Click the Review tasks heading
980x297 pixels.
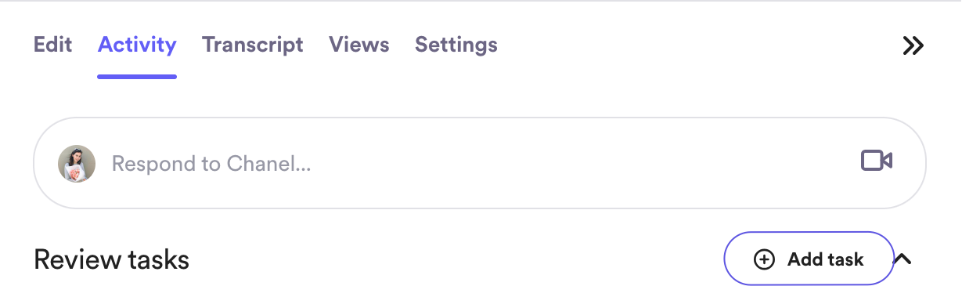pyautogui.click(x=111, y=259)
